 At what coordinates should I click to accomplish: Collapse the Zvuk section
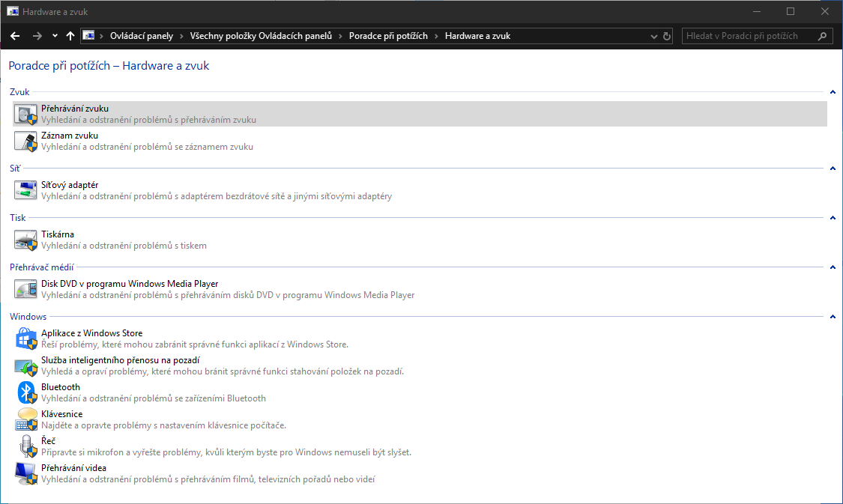pos(833,92)
